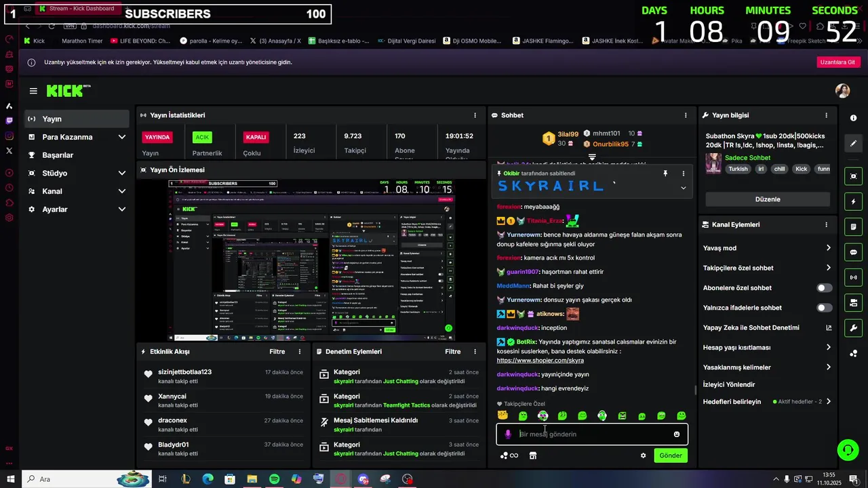Screen dimensions: 868x488
Task: Open Yayın İstatistikleri panel options menu
Action: [475, 115]
